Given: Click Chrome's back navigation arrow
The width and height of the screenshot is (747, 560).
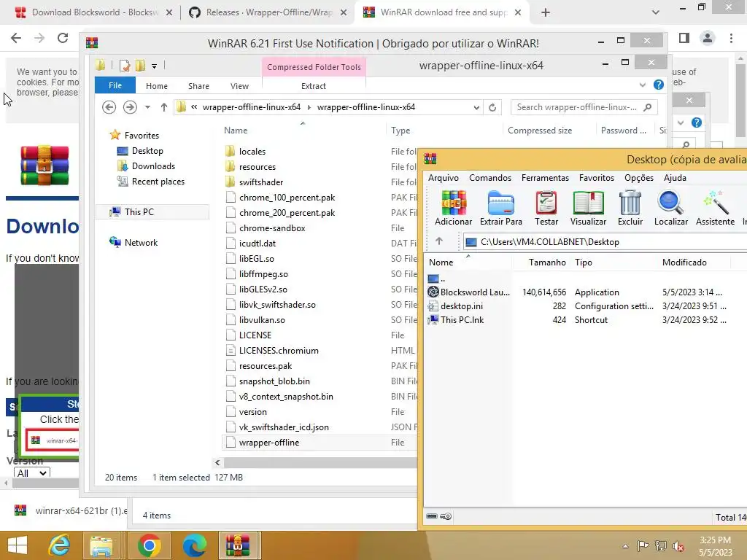Looking at the screenshot, I should click(x=16, y=38).
